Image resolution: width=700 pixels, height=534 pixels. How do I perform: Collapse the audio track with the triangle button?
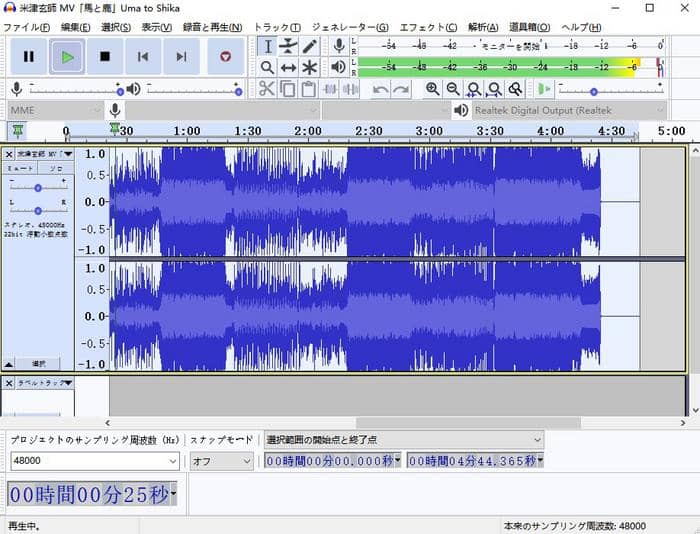[x=9, y=364]
